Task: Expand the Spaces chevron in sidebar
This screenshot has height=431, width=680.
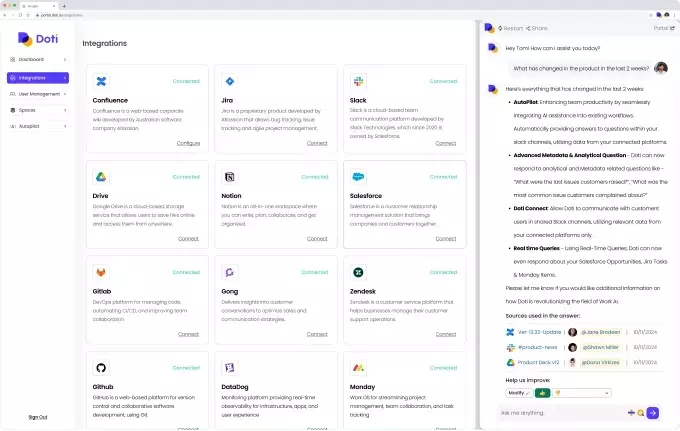Action: point(65,110)
